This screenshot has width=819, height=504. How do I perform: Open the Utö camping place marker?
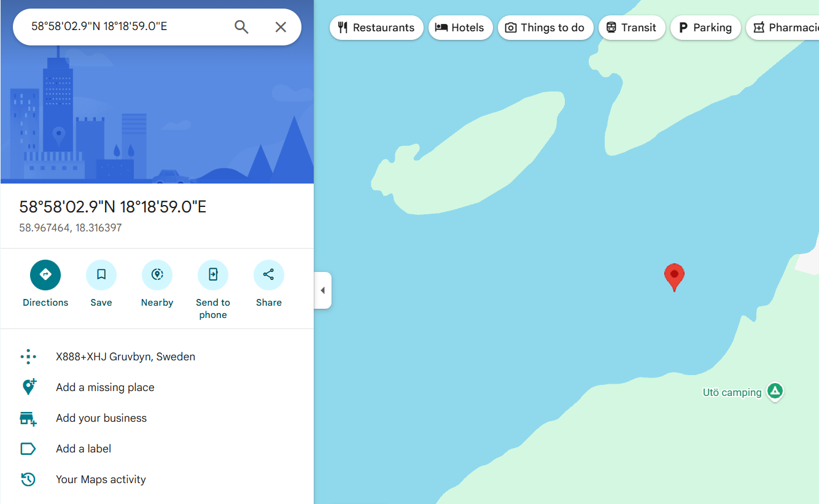tap(775, 391)
